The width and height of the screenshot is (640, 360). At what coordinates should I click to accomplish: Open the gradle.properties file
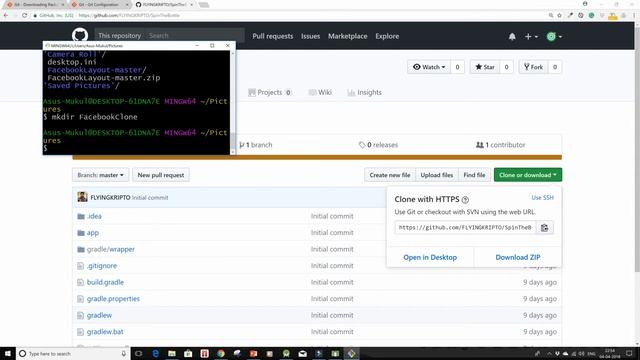[113, 299]
